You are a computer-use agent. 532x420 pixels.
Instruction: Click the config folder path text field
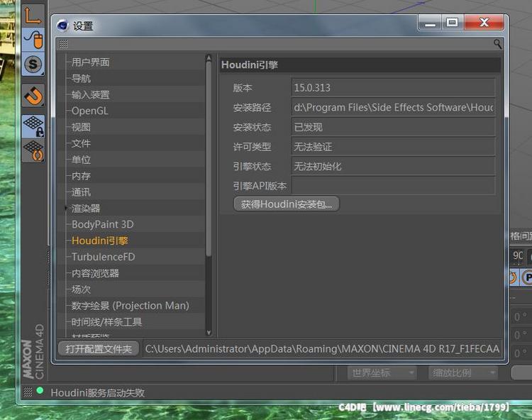(x=322, y=349)
